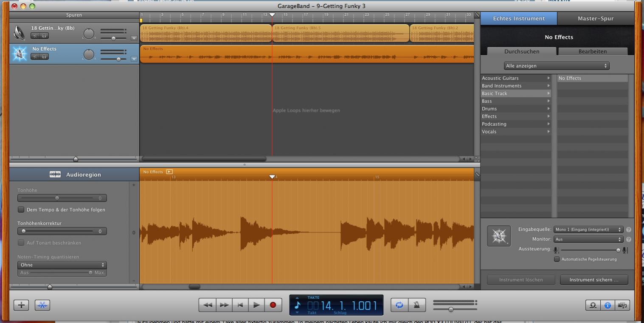Image resolution: width=644 pixels, height=323 pixels.
Task: Switch to the Master-Spur tab
Action: click(595, 18)
